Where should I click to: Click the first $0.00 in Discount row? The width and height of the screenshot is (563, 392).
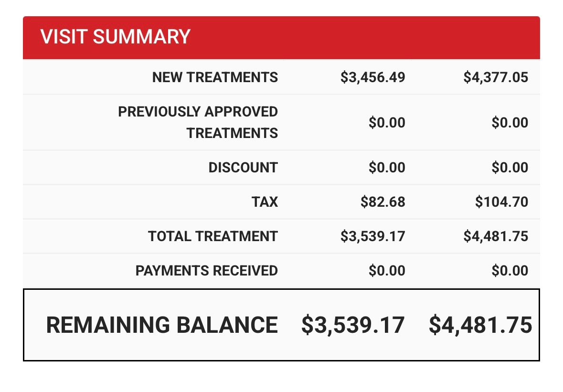coord(387,168)
